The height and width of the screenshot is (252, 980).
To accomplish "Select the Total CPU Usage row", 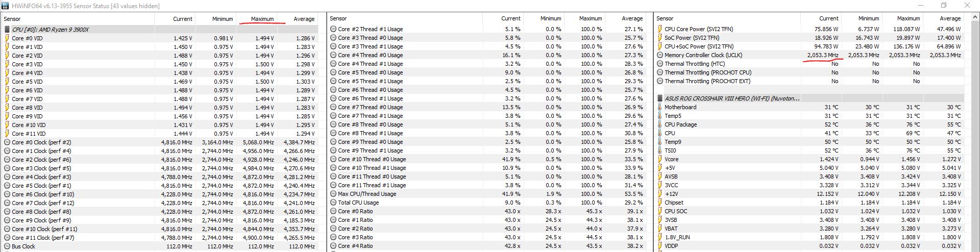I will coord(358,203).
